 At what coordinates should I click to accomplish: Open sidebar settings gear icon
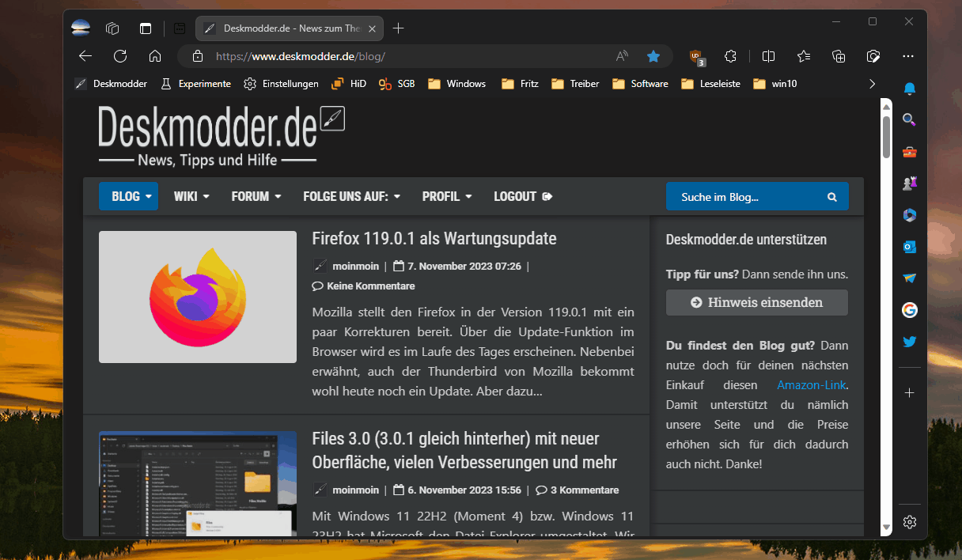[x=910, y=522]
